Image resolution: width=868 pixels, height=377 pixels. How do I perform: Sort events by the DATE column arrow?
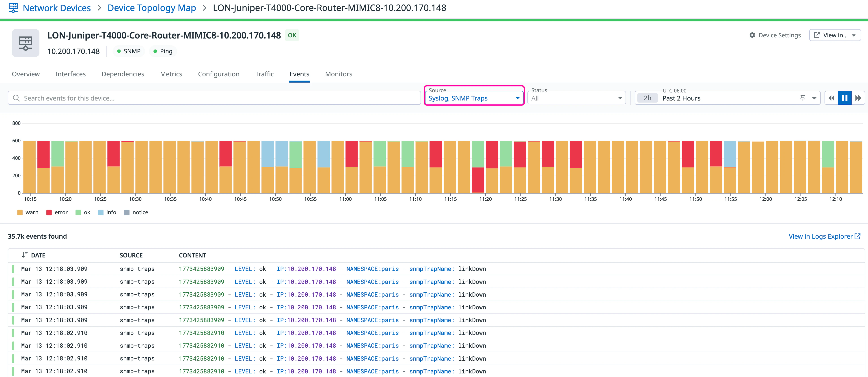(x=24, y=255)
